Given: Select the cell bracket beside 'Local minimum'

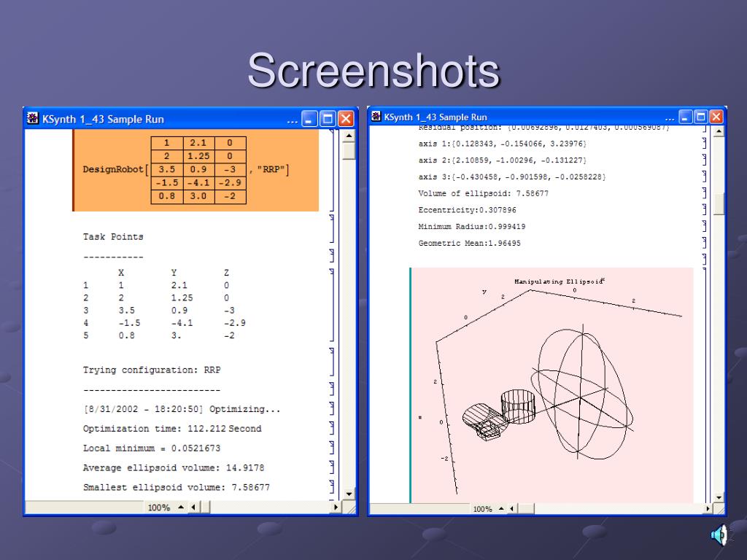Looking at the screenshot, I should pos(332,447).
